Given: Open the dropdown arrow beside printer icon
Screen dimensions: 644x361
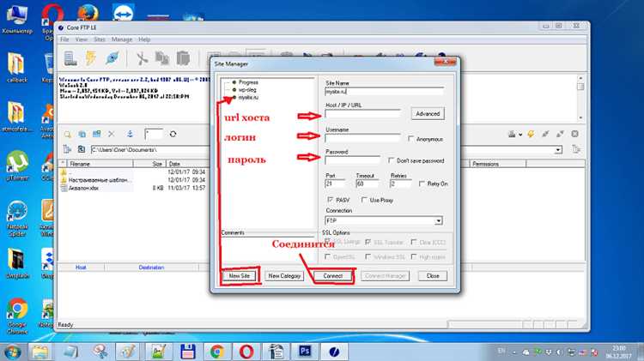Looking at the screenshot, I should point(520,134).
